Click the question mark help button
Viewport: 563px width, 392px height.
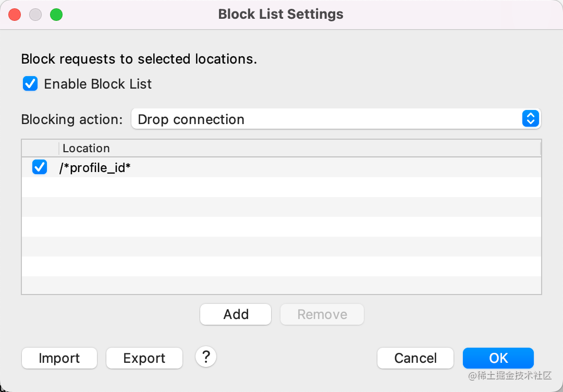[206, 357]
